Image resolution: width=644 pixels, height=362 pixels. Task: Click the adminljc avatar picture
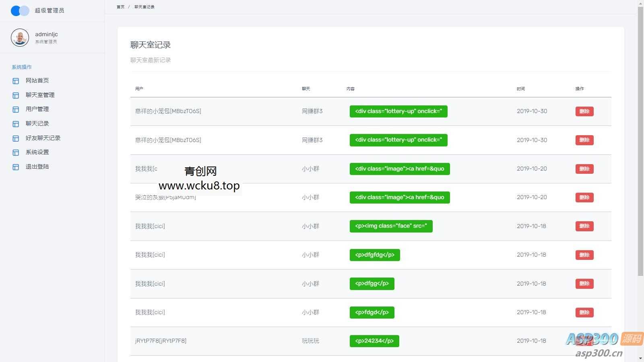pyautogui.click(x=20, y=38)
